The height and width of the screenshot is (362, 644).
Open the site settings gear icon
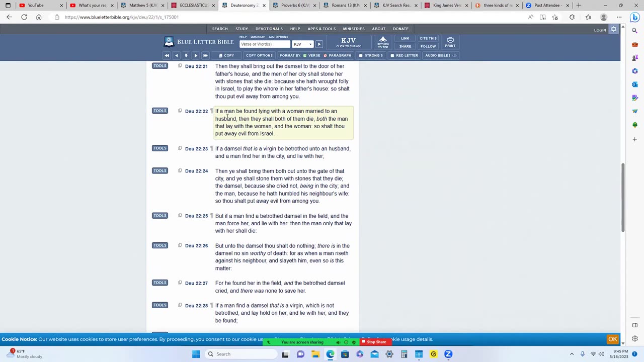(613, 30)
